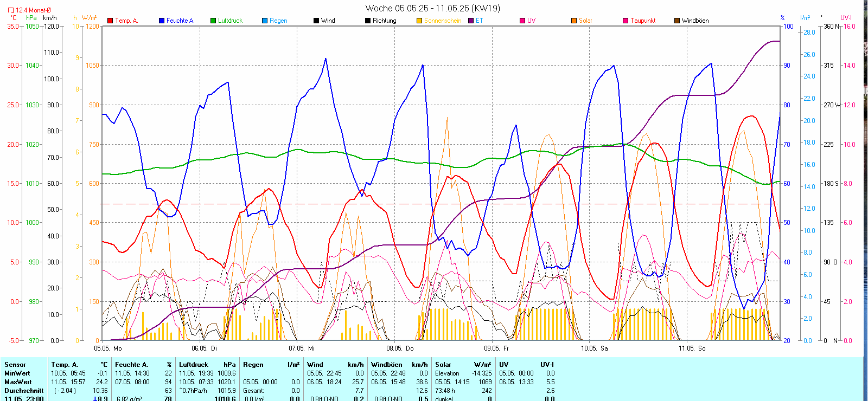Click the MaxWert row label

click(x=18, y=382)
